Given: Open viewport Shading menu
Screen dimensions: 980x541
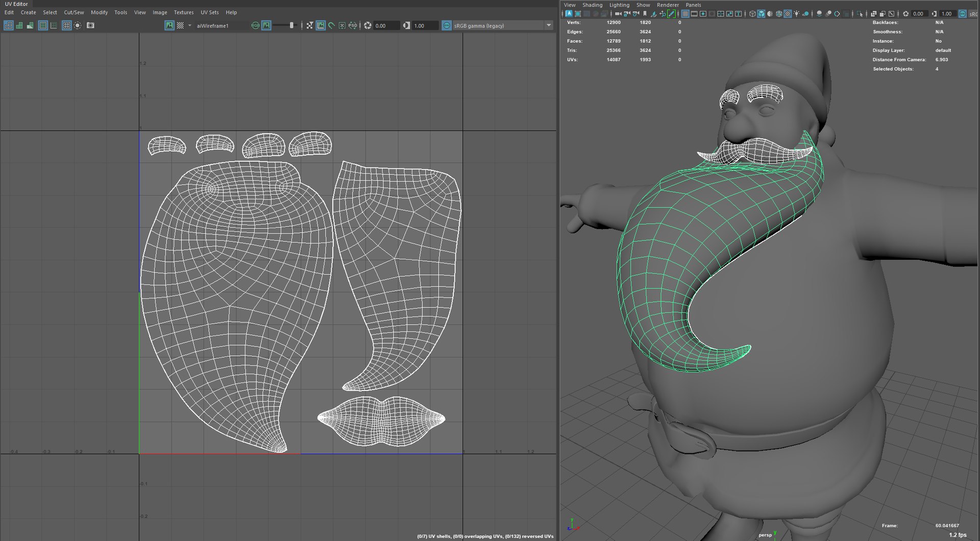Looking at the screenshot, I should point(592,5).
